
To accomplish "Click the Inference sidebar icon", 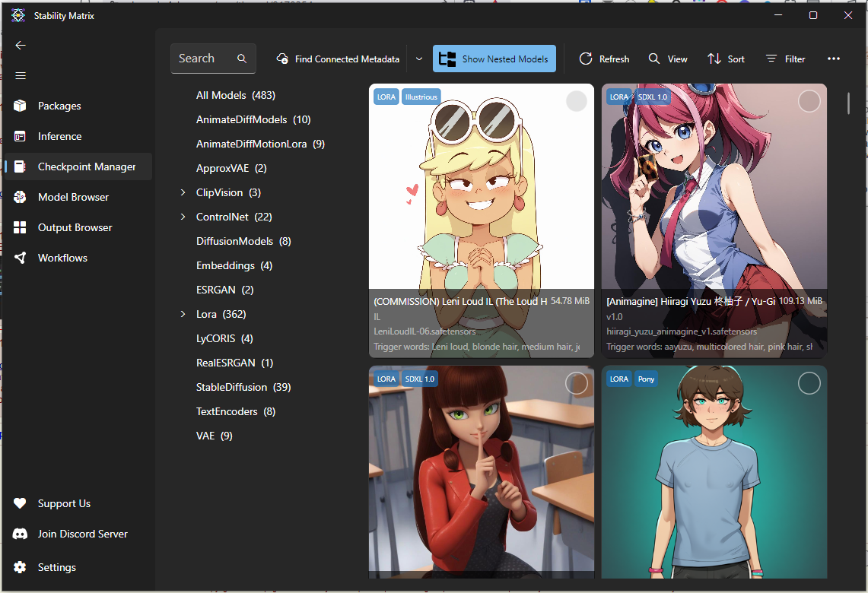I will [x=20, y=136].
